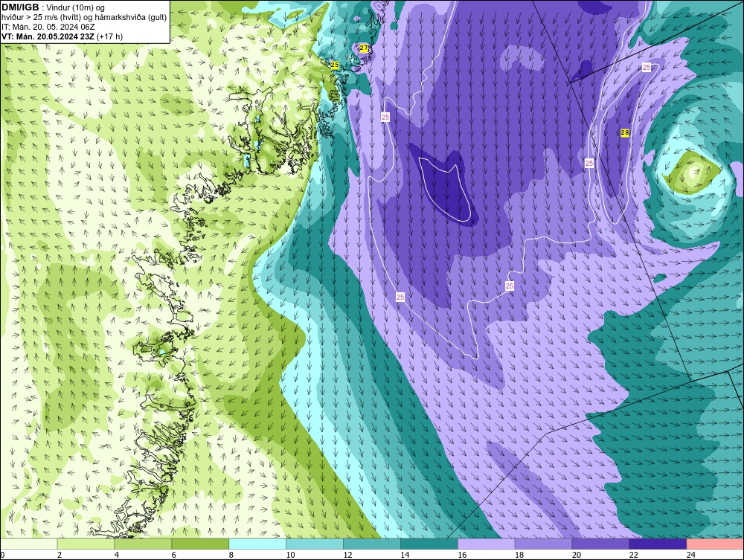Pick the green 4–6 legend swatch
Image resolution: width=744 pixels, height=560 pixels.
tap(143, 544)
